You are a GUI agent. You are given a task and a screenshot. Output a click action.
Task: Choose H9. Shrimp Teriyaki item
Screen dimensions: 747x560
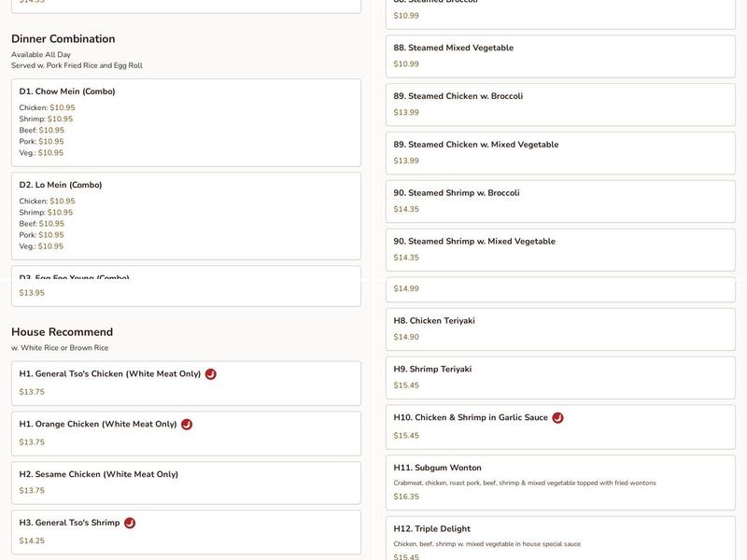coord(560,378)
